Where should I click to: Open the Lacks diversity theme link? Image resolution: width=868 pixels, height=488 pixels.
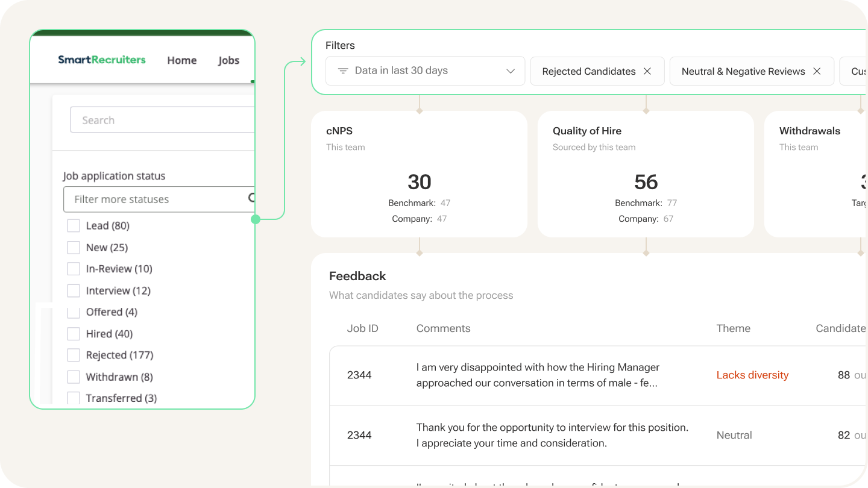click(752, 375)
